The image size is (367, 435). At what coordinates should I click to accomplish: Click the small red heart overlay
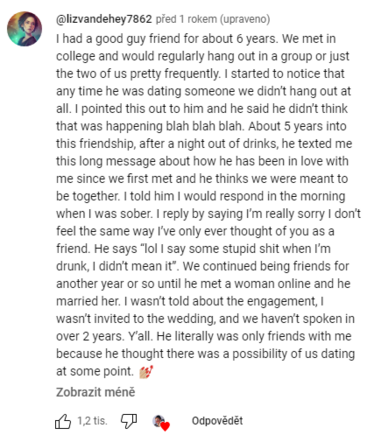165,426
